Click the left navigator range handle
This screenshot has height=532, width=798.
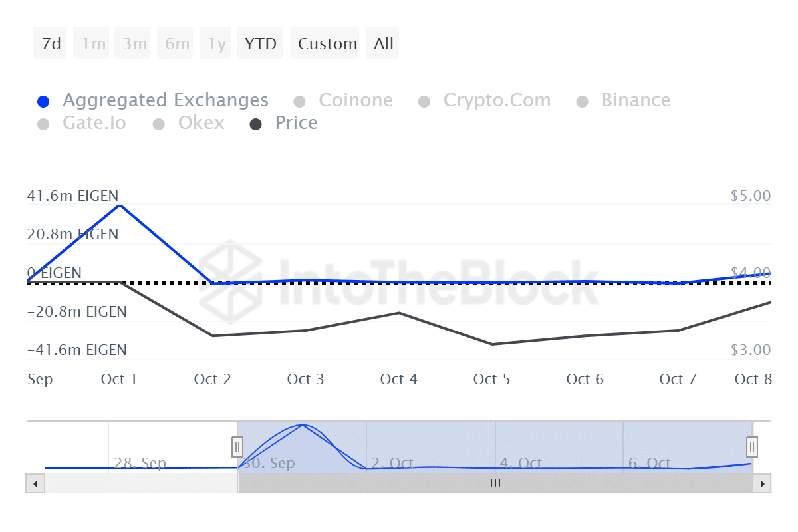click(237, 446)
